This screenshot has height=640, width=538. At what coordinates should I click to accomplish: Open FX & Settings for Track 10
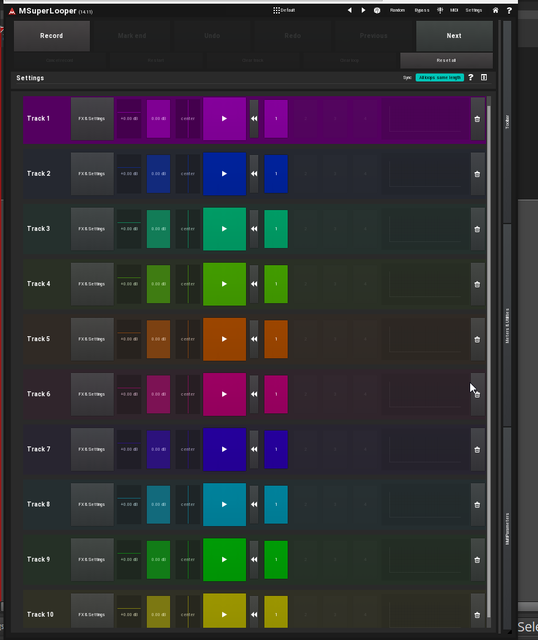(92, 611)
